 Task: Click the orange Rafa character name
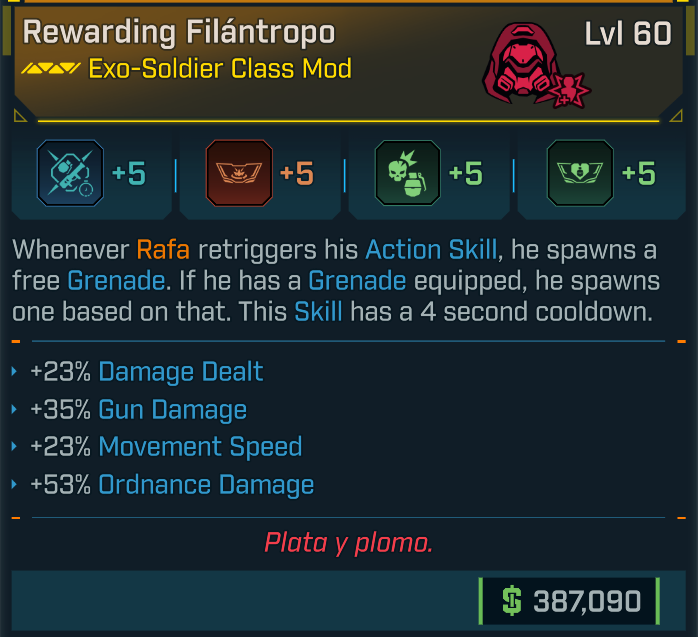pos(163,248)
